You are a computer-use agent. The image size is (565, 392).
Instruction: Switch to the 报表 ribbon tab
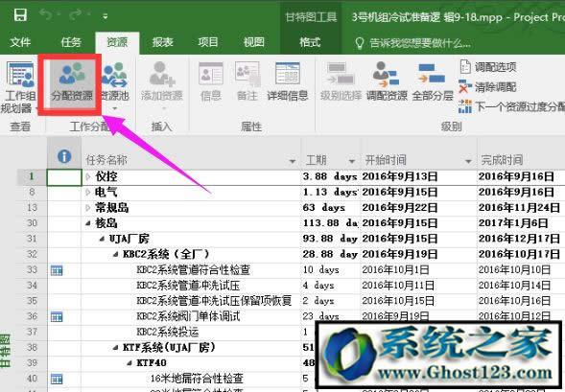[162, 42]
